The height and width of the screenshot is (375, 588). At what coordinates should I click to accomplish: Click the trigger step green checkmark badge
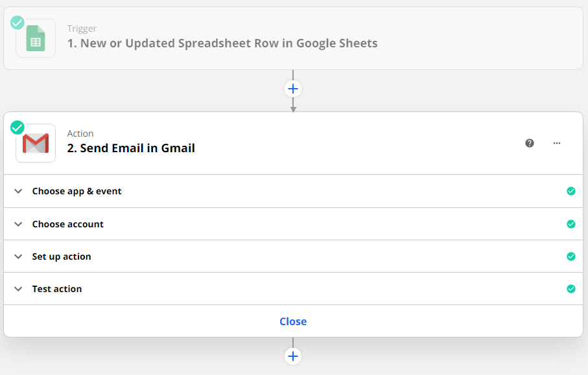(x=18, y=23)
